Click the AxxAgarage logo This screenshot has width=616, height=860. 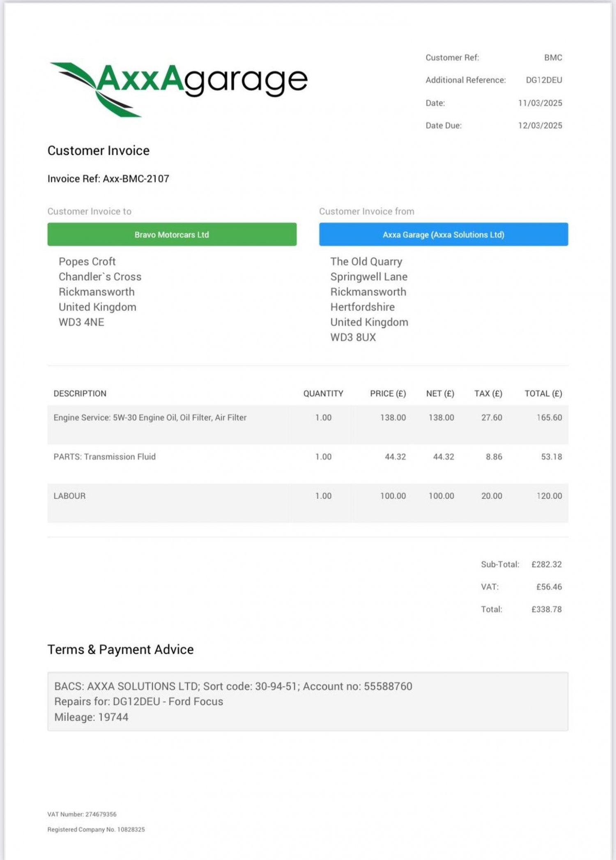pyautogui.click(x=178, y=89)
